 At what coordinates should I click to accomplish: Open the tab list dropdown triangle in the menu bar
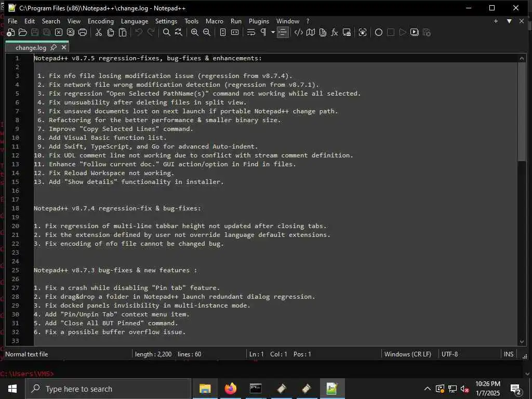click(509, 21)
